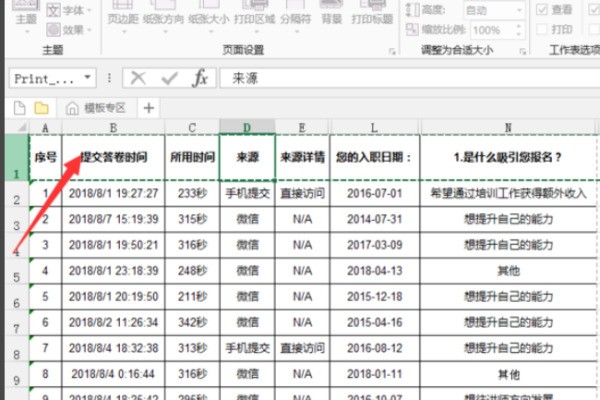Open the 主题 themes gallery
This screenshot has width=600, height=400.
(x=26, y=15)
